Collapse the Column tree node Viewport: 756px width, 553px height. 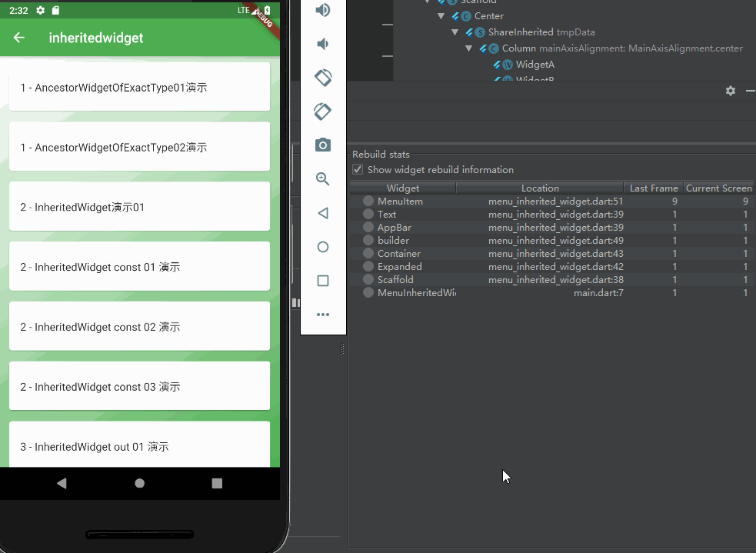click(468, 48)
